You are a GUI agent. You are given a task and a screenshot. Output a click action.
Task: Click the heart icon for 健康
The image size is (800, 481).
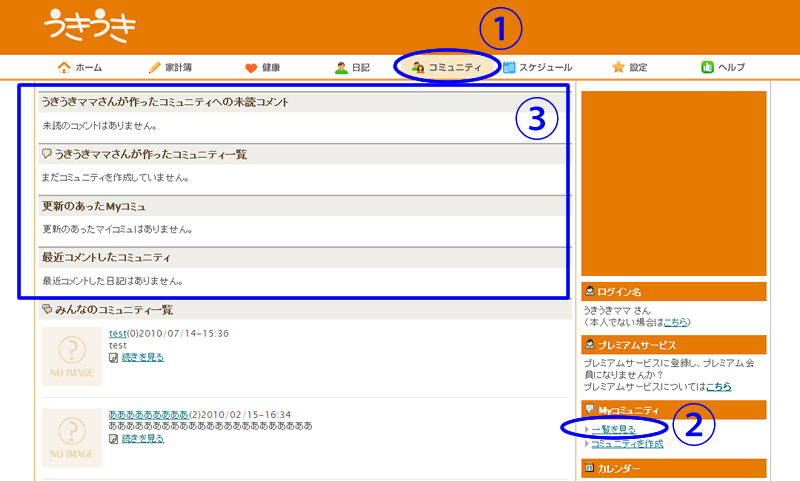251,68
